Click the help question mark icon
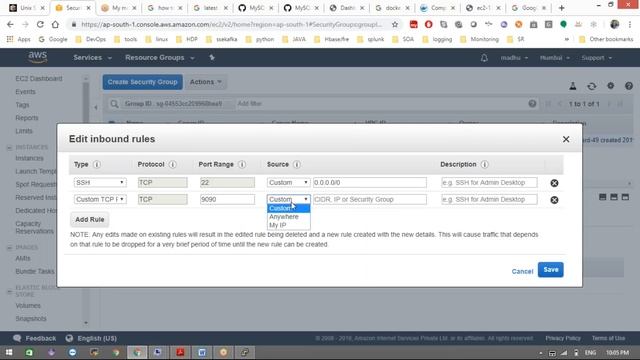 click(629, 86)
